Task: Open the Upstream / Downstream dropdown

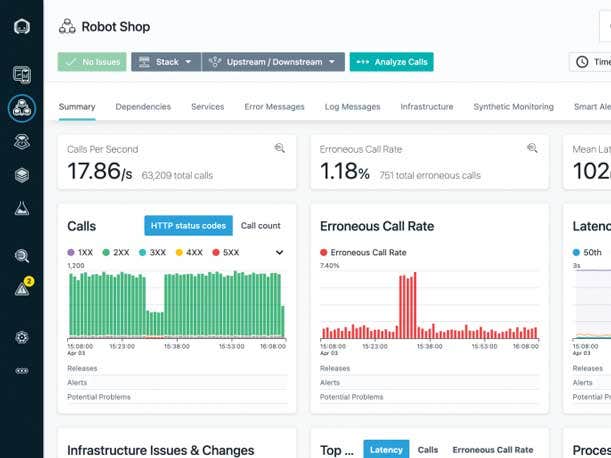Action: pyautogui.click(x=273, y=62)
